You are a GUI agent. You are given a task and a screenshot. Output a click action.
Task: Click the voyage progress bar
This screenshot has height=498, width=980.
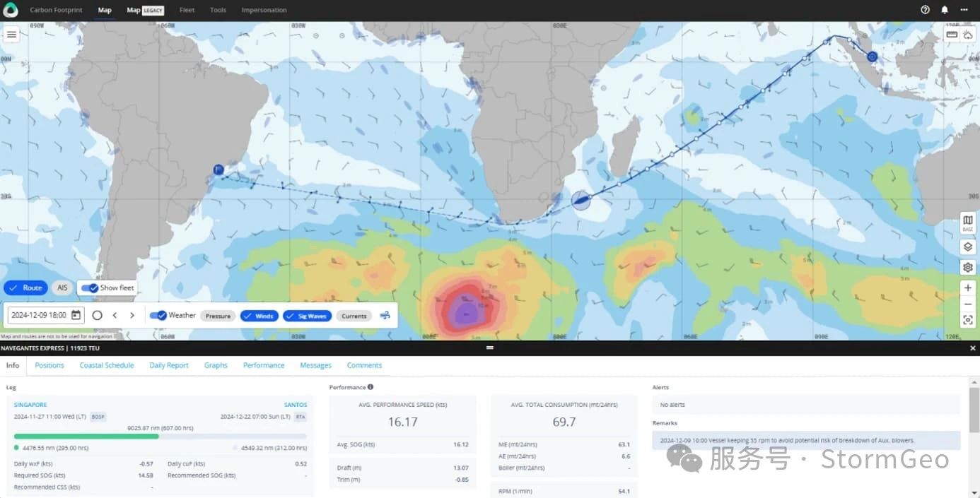pos(161,437)
